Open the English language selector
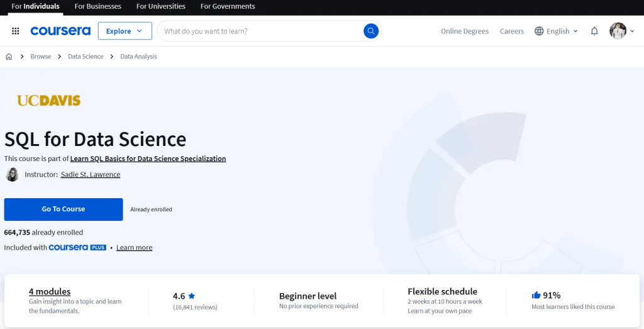Viewport: 644px width, 329px height. [x=556, y=31]
